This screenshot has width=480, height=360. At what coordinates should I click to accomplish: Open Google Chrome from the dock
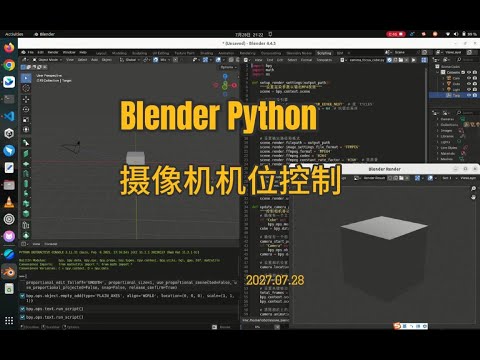(9, 65)
